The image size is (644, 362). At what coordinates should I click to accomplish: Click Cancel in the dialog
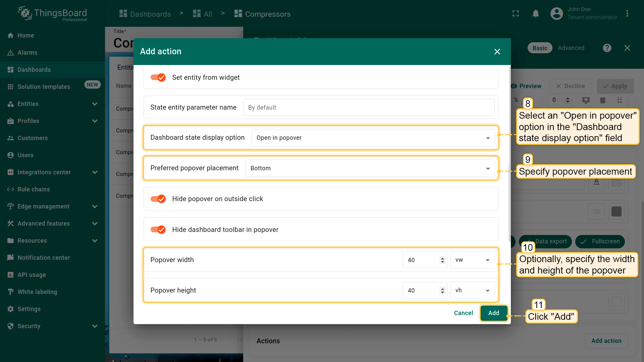463,313
